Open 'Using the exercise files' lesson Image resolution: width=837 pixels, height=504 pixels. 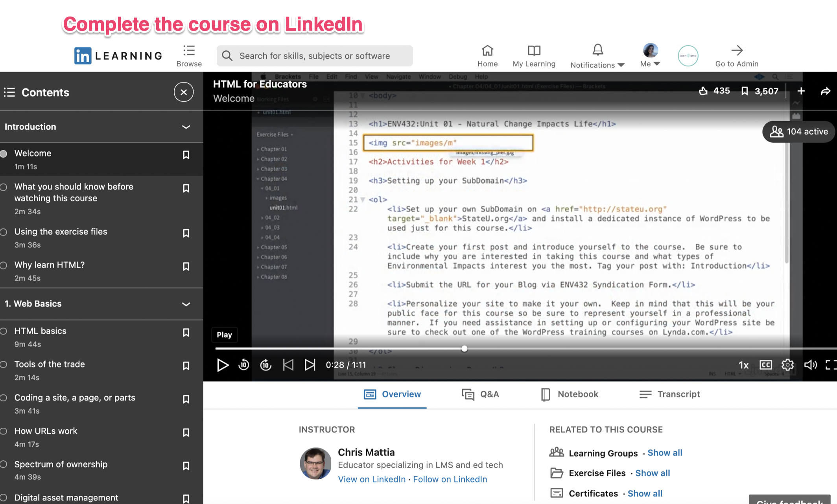(61, 232)
